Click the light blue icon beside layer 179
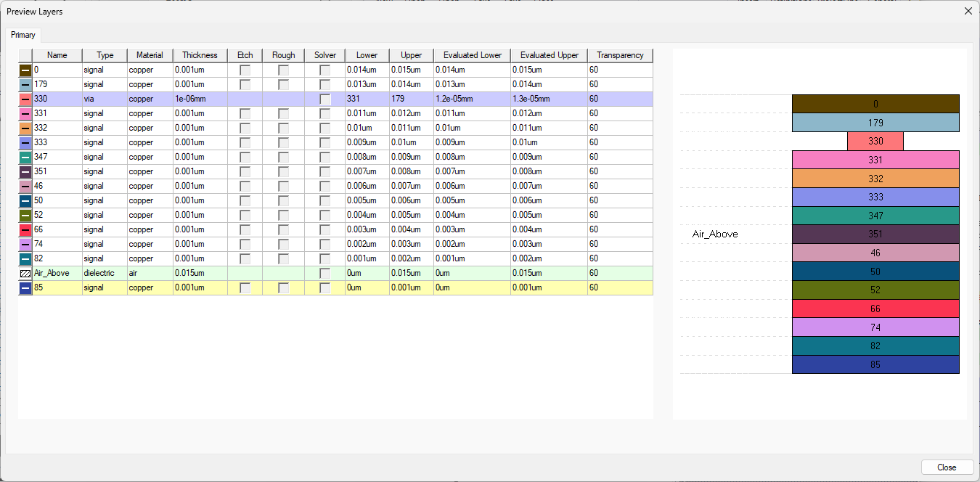This screenshot has width=980, height=482. point(25,84)
